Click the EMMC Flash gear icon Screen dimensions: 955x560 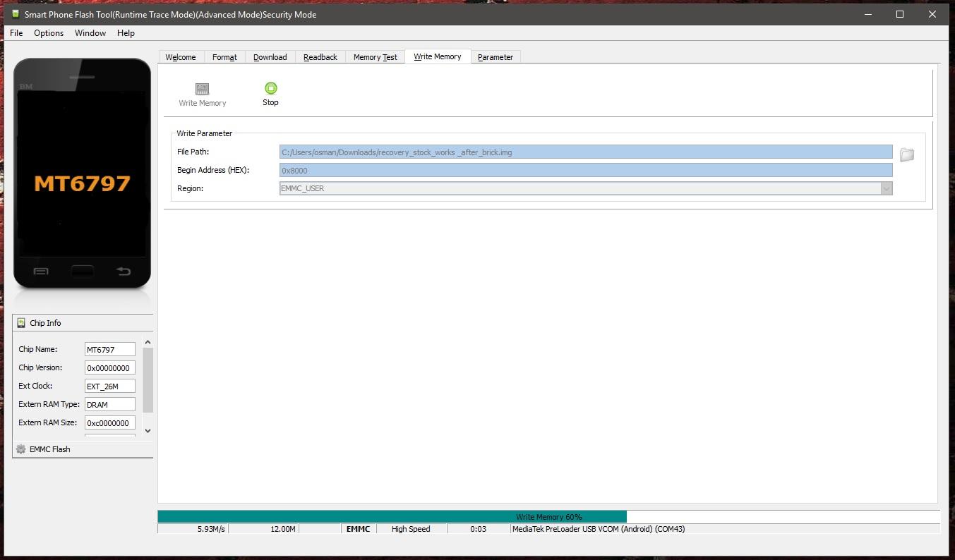[21, 449]
